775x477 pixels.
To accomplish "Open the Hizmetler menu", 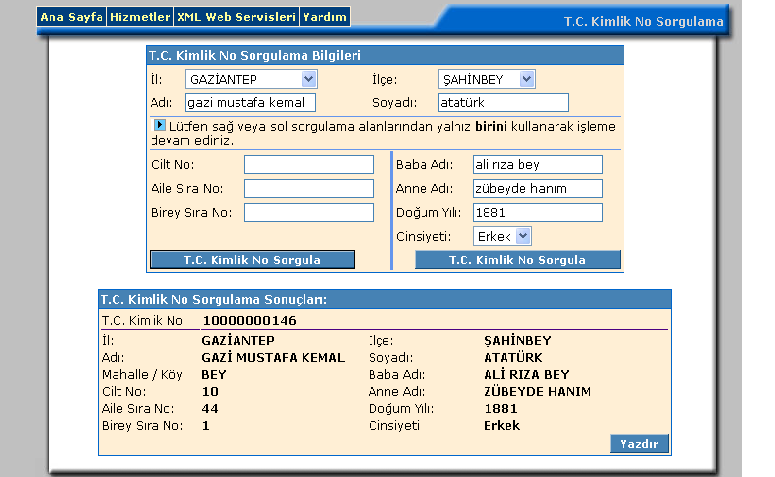I will (139, 18).
